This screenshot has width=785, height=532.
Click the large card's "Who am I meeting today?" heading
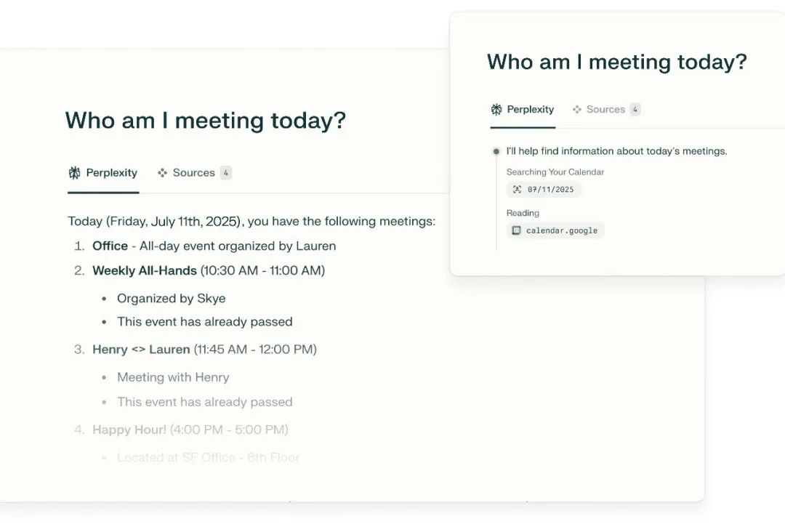tap(206, 121)
